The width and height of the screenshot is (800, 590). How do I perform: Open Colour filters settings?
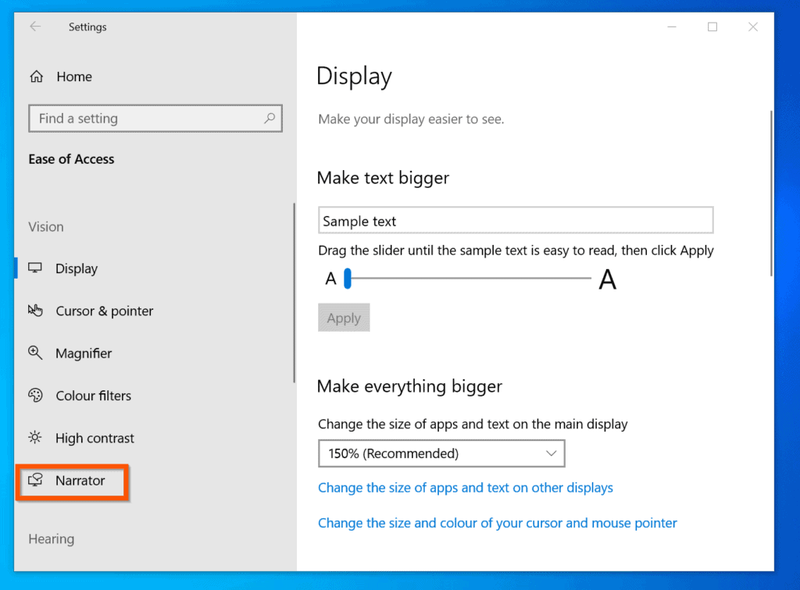click(93, 396)
